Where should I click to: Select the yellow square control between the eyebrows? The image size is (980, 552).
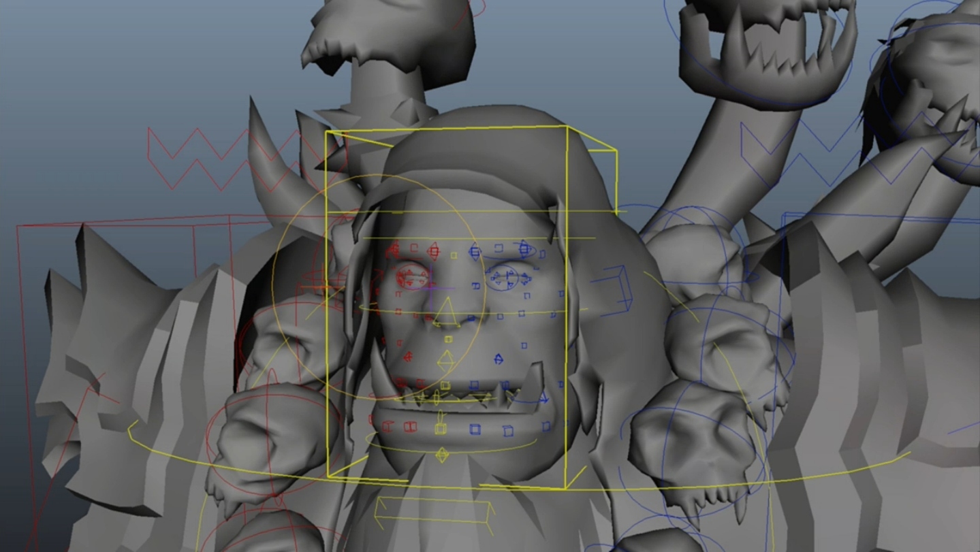[x=454, y=255]
